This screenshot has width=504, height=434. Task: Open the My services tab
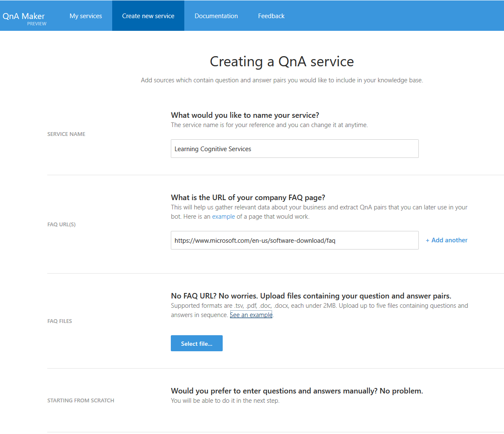[86, 16]
